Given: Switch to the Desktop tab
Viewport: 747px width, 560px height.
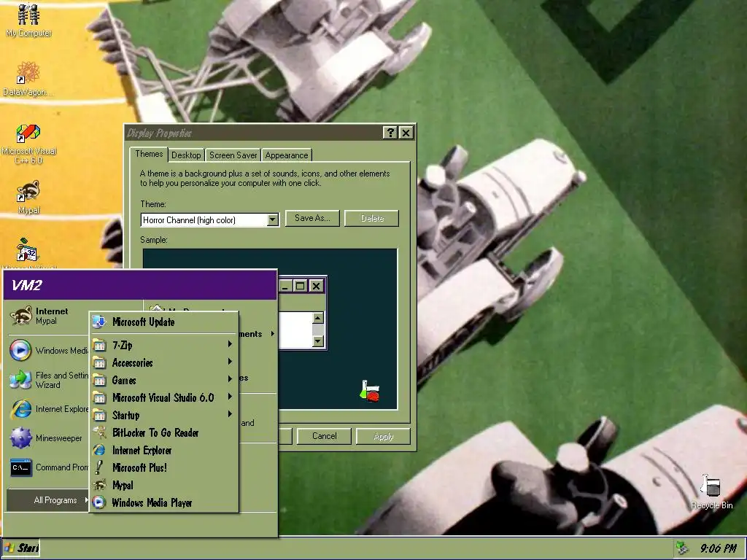Looking at the screenshot, I should click(186, 155).
